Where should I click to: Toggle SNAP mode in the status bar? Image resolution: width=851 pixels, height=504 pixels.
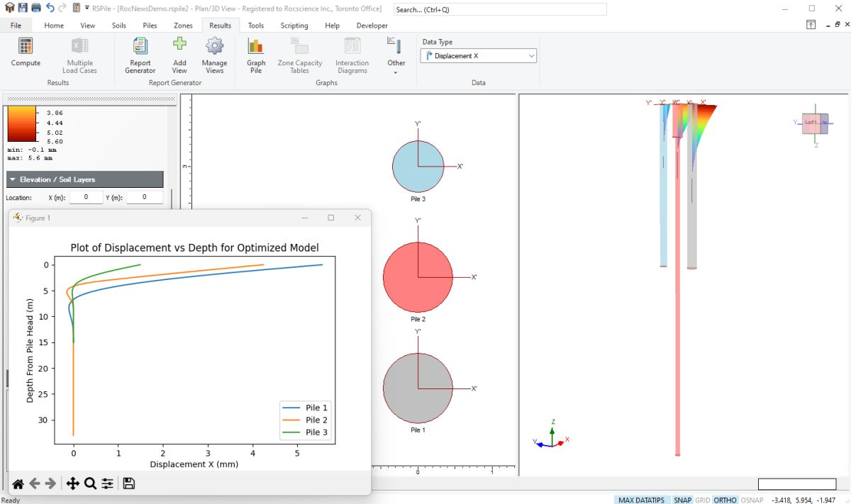[x=682, y=500]
